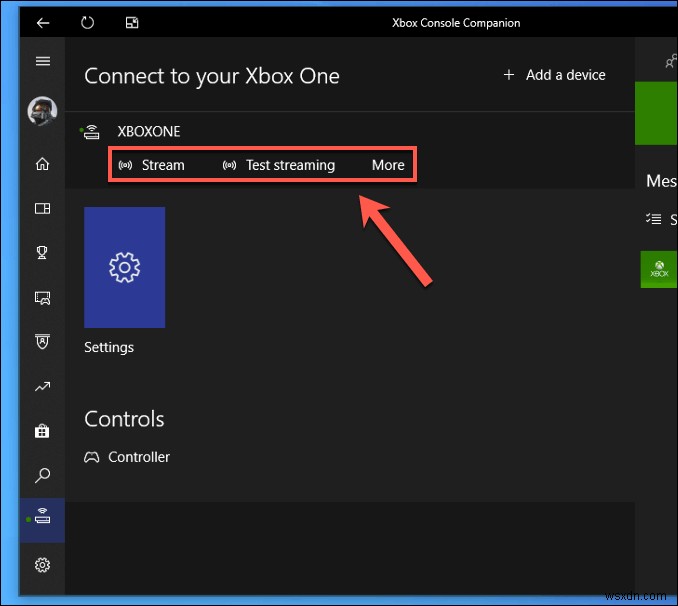Go back using the back arrow
678x606 pixels.
43,22
